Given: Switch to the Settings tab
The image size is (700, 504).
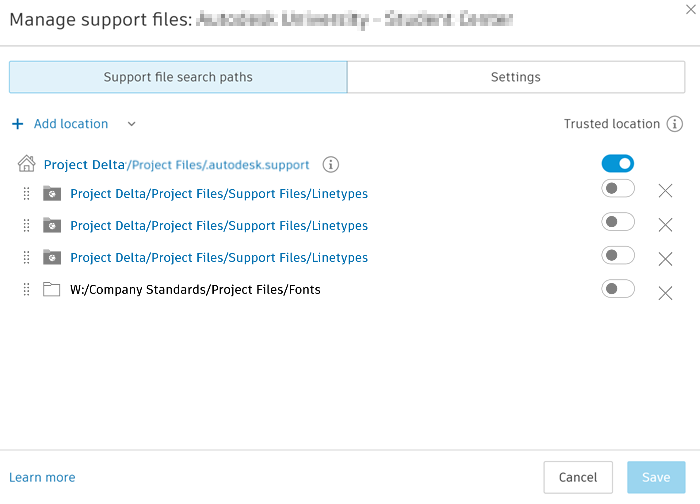Looking at the screenshot, I should pyautogui.click(x=515, y=77).
